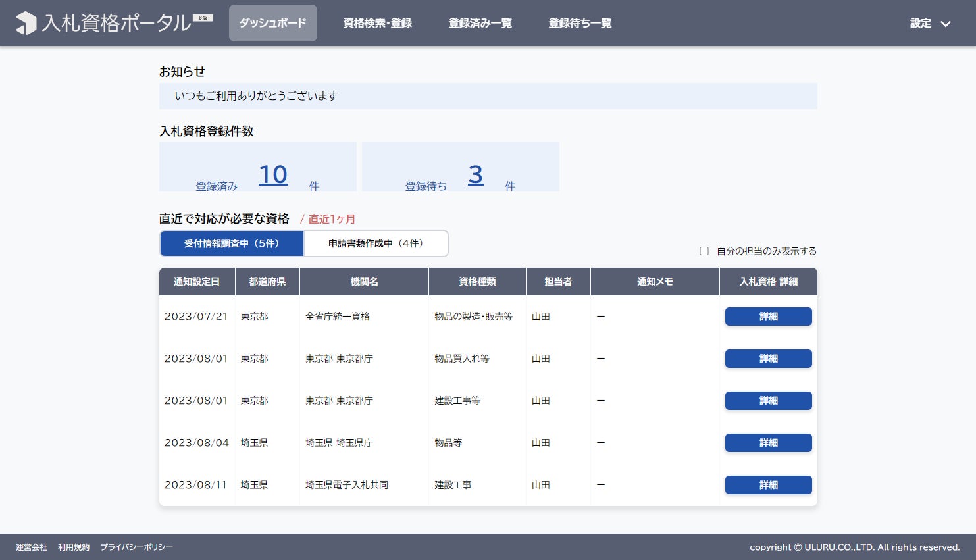Image resolution: width=976 pixels, height=560 pixels.
Task: Click the 入札資格ポータル logo icon
Action: point(26,23)
